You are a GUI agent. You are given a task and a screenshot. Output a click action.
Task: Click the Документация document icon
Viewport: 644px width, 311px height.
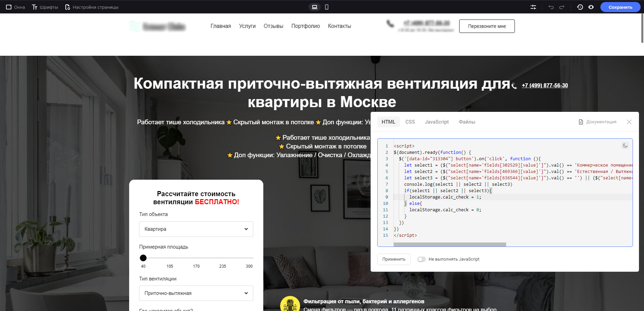(581, 122)
